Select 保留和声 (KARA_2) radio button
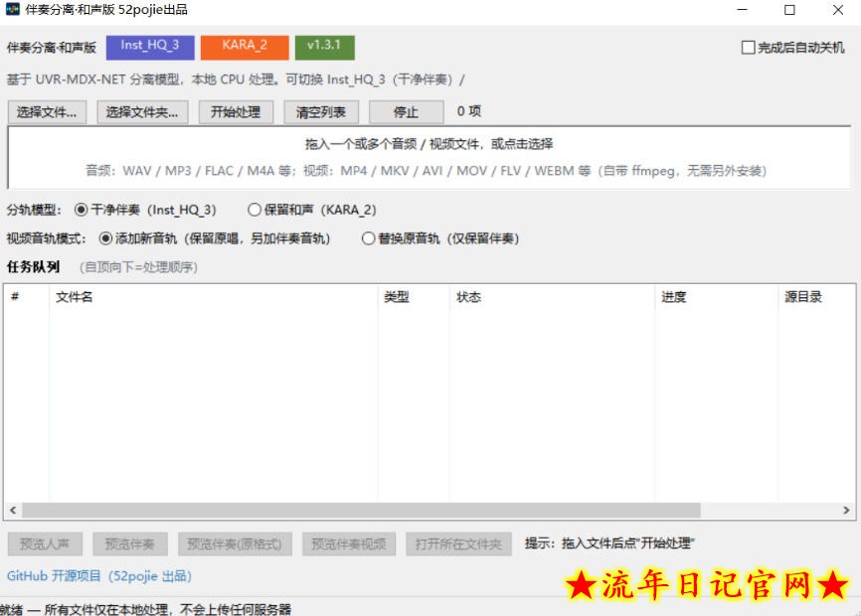 (x=312, y=210)
